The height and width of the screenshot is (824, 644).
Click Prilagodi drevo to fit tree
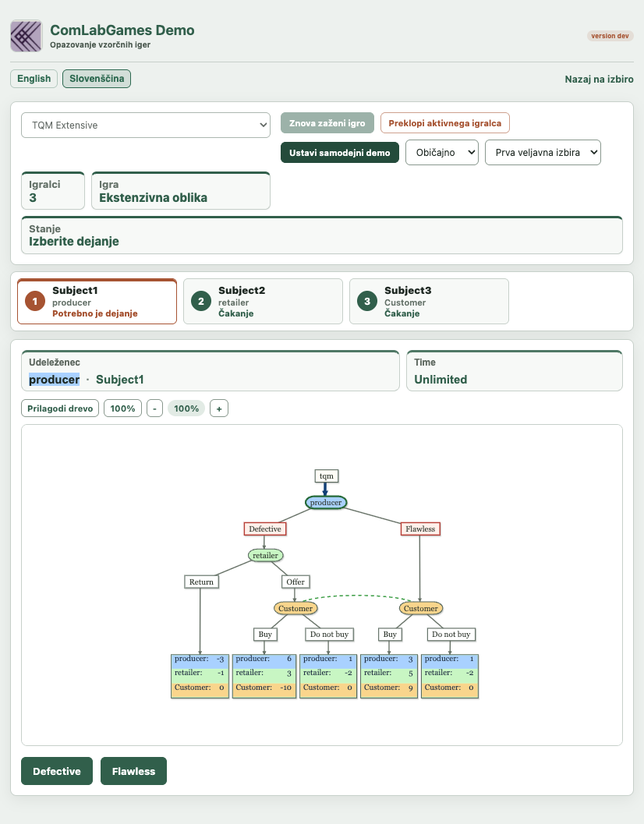tap(60, 408)
